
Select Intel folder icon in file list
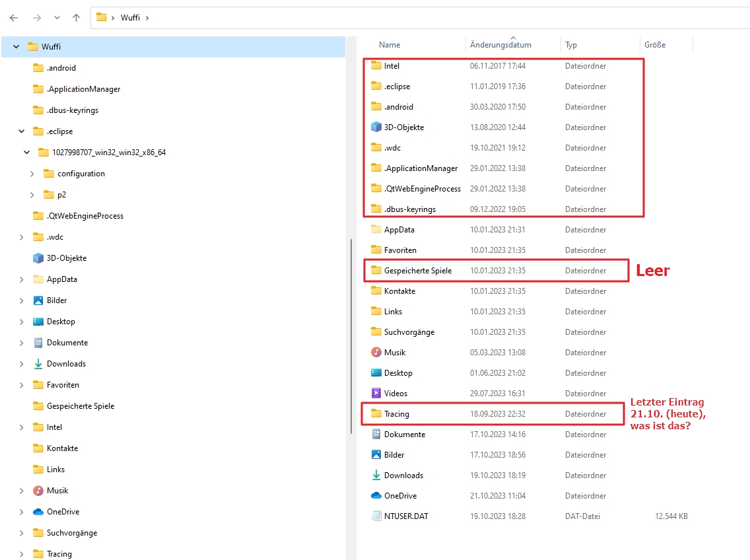(376, 65)
